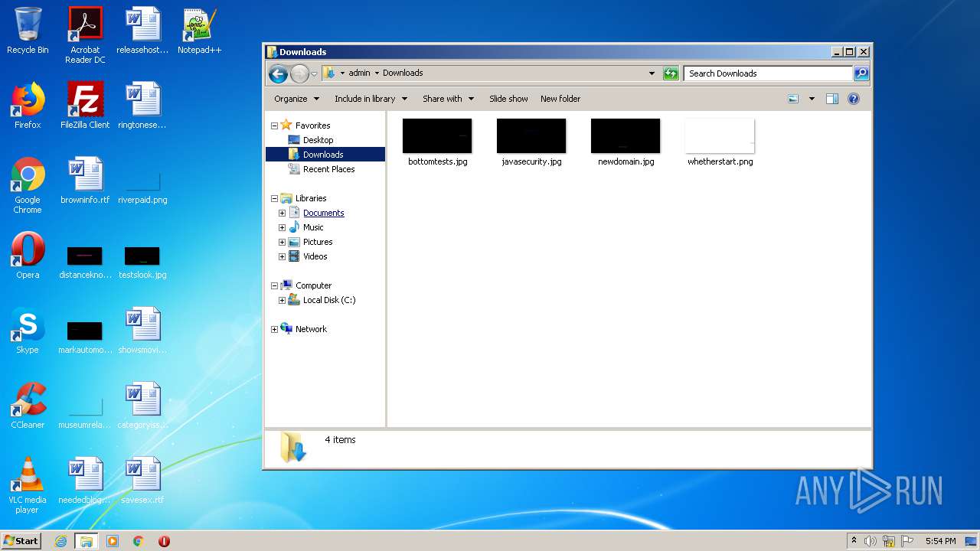Launch Firefox from the desktop
The image size is (980, 551).
point(28,106)
